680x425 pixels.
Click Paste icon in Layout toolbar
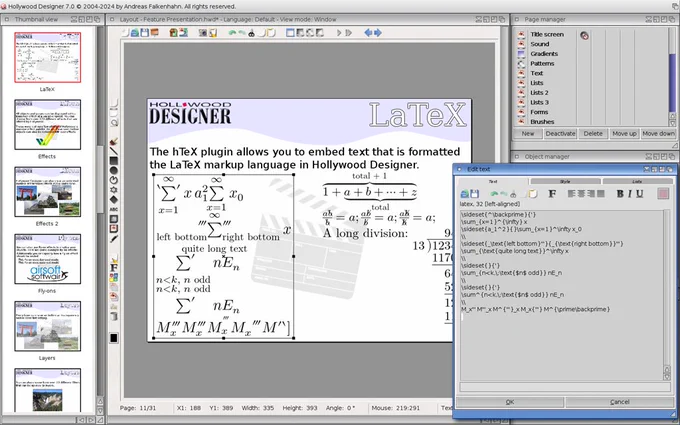[271, 33]
